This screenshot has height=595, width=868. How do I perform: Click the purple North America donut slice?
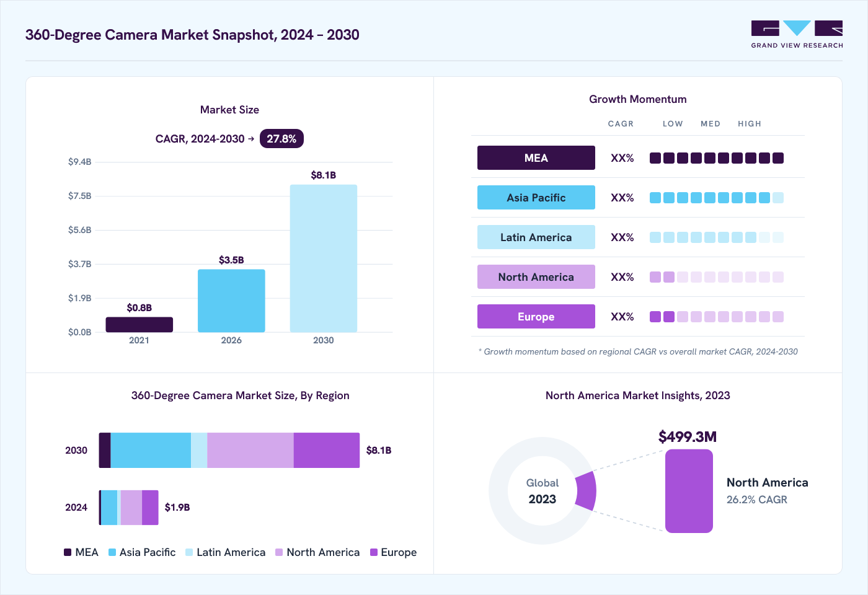coord(587,491)
